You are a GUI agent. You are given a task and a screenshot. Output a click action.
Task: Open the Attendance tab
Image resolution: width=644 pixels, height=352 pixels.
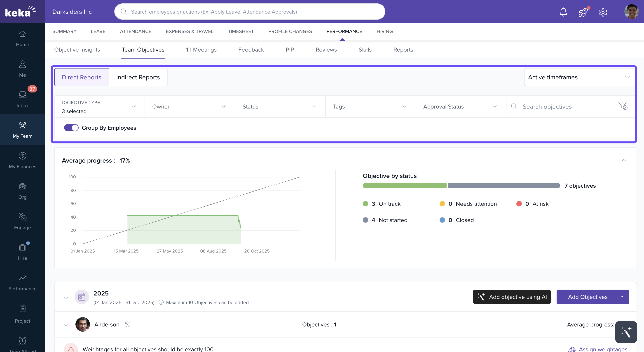[136, 31]
